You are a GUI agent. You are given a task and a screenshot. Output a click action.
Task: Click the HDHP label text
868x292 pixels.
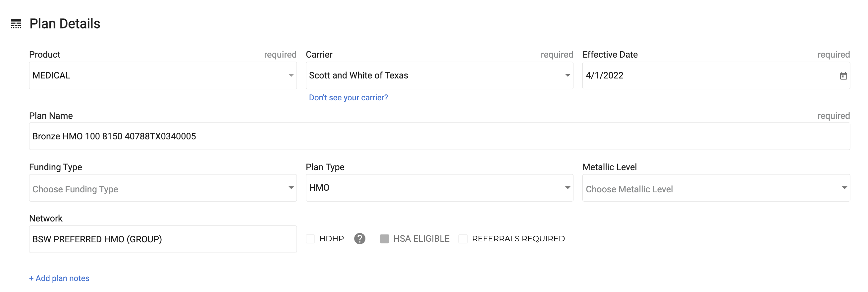[x=332, y=239]
